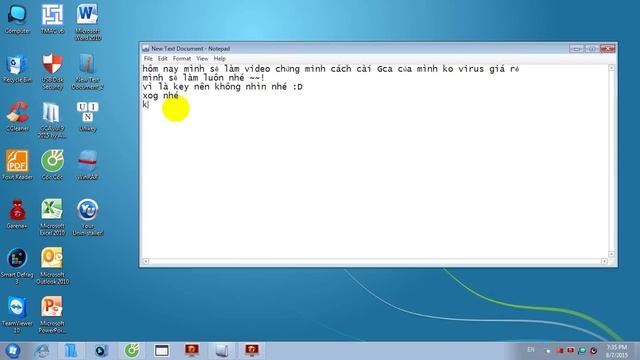Launch TeamViewer 10 desktop icon

coord(17,314)
